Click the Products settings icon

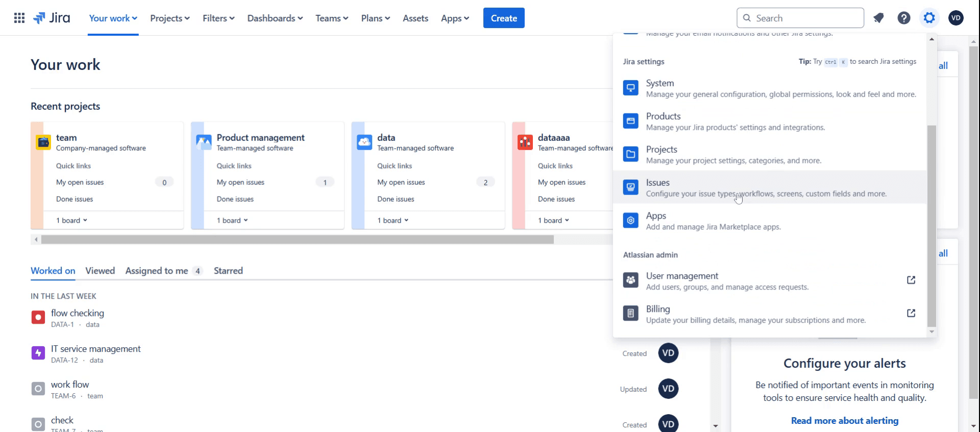[x=631, y=121]
